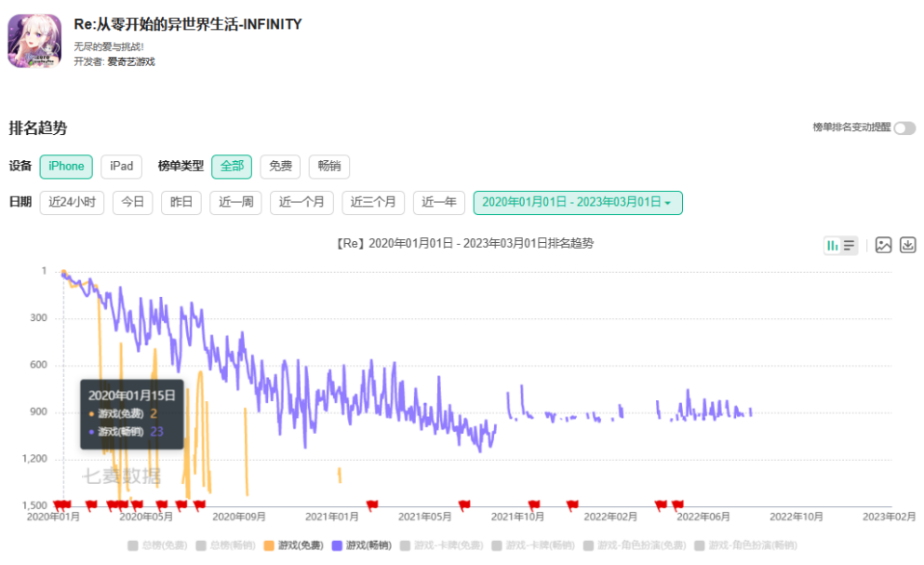Hide the purple 游戏(畅销) legend series
The width and height of the screenshot is (924, 565).
click(362, 545)
